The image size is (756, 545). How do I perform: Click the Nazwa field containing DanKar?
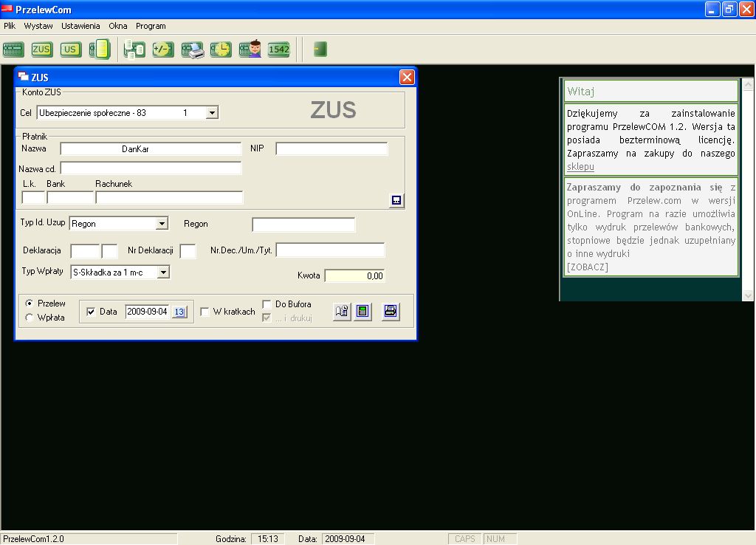[151, 149]
